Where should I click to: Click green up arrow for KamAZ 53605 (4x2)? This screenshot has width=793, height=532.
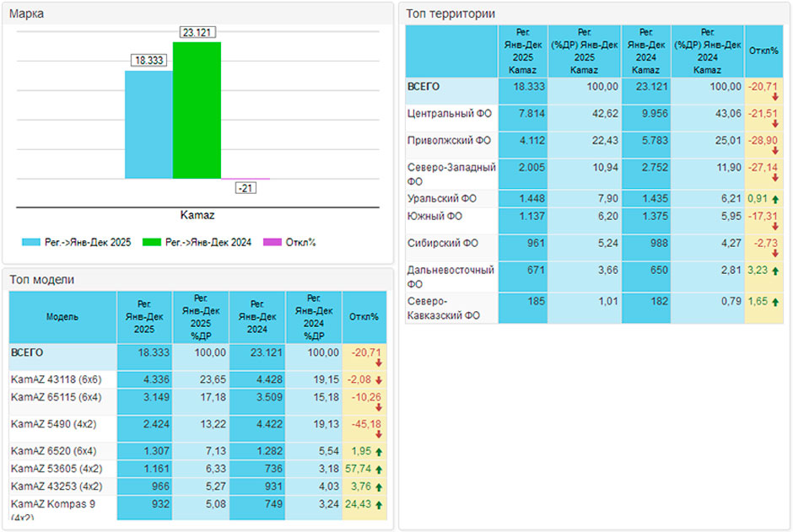pos(380,469)
